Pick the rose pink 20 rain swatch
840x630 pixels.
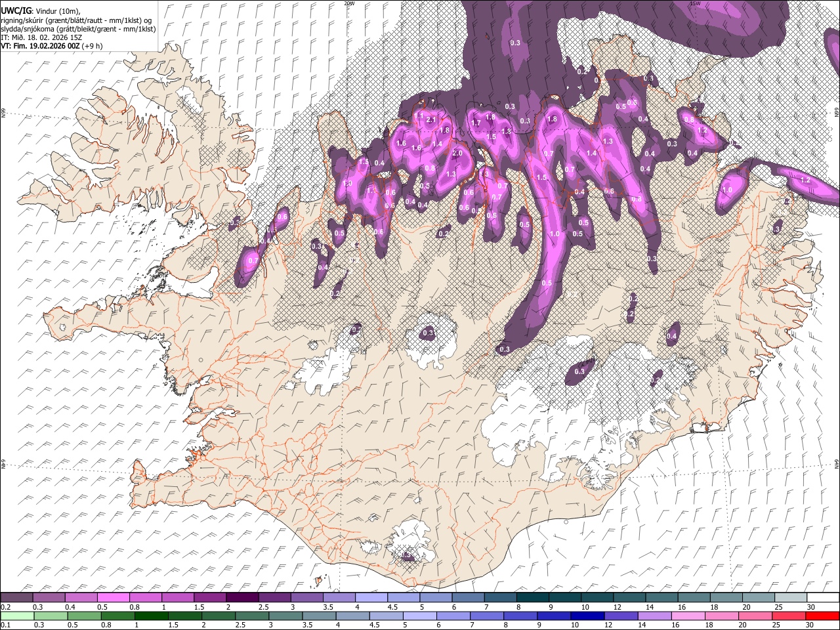coord(755,616)
